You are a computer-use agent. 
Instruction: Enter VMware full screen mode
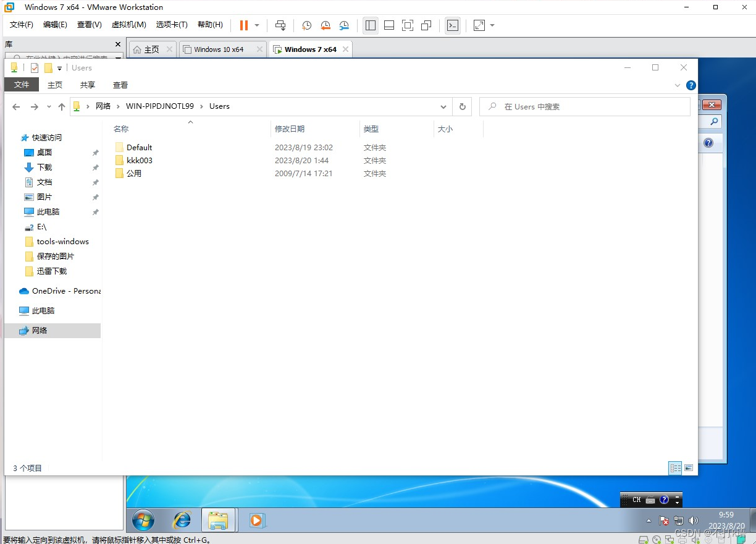408,25
